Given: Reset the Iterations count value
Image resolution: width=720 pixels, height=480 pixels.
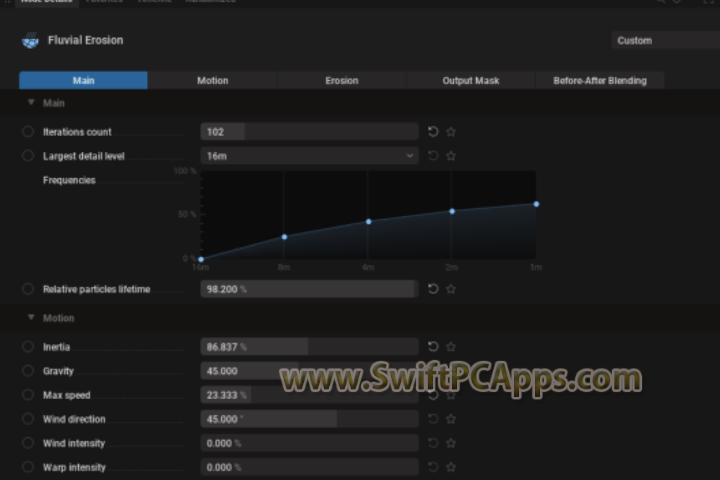Looking at the screenshot, I should 433,132.
